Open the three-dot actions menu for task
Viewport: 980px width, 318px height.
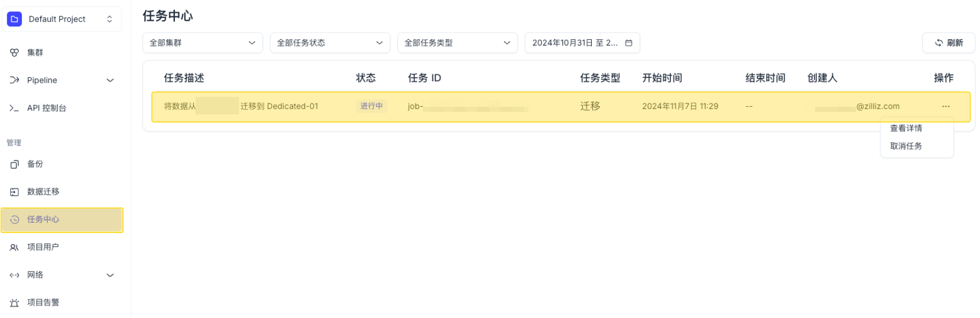coord(946,106)
